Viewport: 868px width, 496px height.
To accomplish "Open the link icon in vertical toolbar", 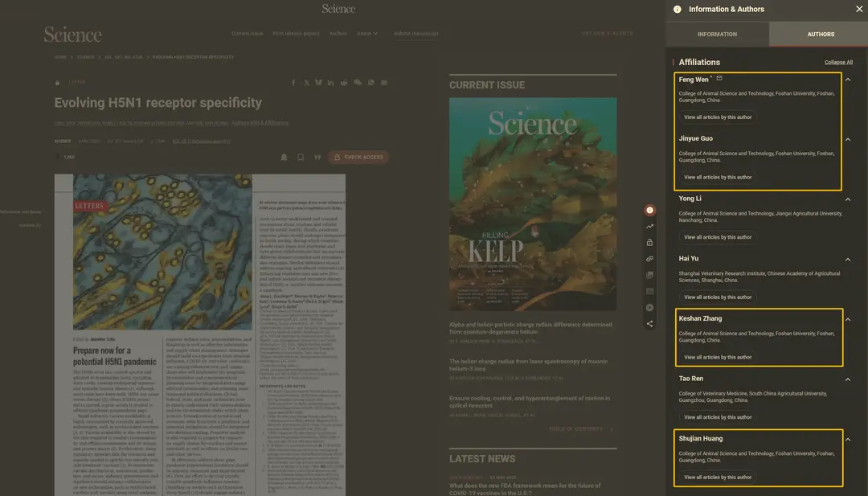I will [649, 259].
